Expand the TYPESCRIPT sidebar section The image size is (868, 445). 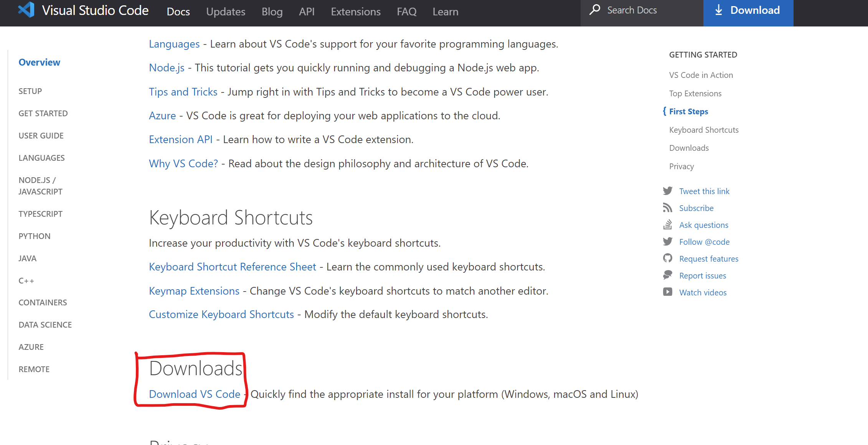pos(40,214)
